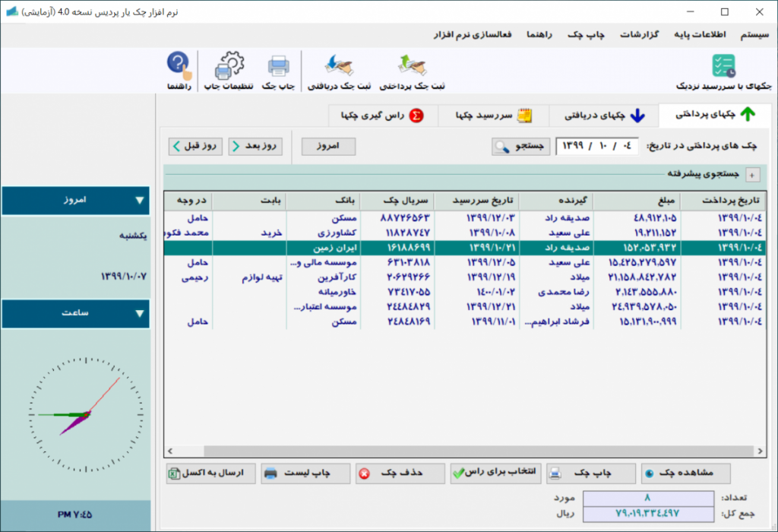
Task: Click the تعداد count field showing ۸
Action: click(648, 499)
